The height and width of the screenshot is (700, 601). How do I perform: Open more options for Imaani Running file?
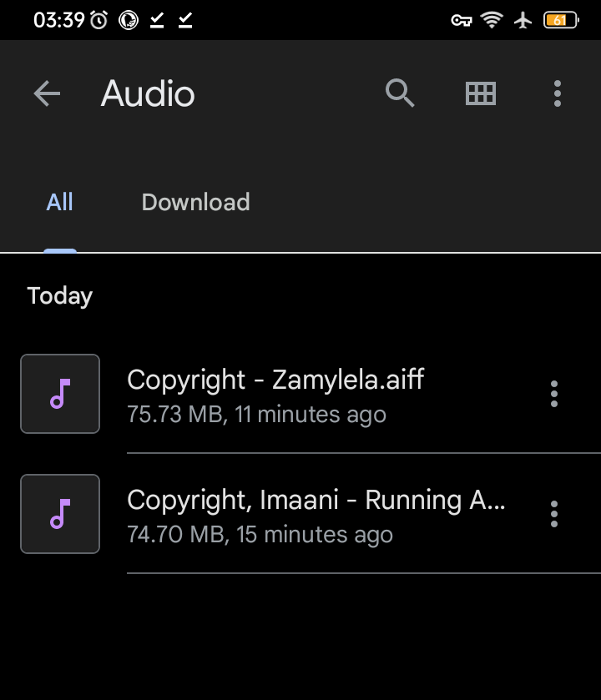coord(553,514)
